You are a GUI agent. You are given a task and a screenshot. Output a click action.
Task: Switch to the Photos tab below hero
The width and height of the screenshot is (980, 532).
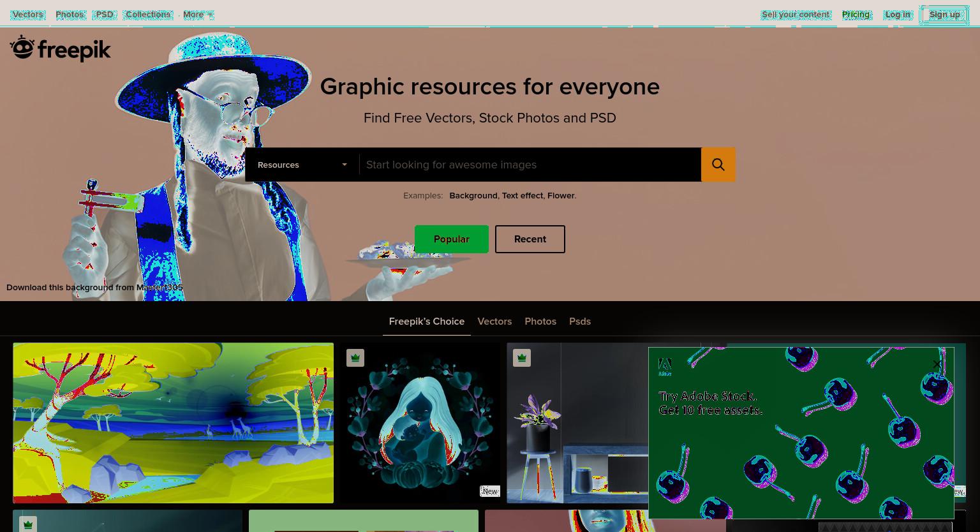click(540, 321)
